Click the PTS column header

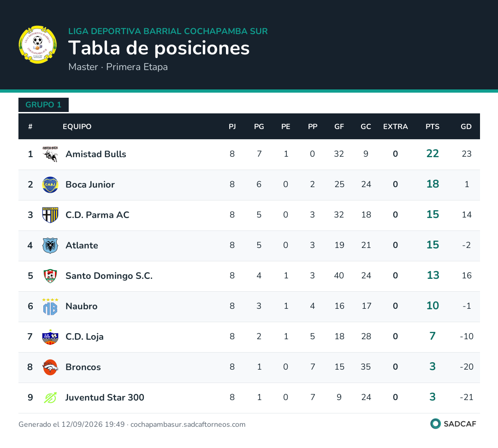point(432,126)
